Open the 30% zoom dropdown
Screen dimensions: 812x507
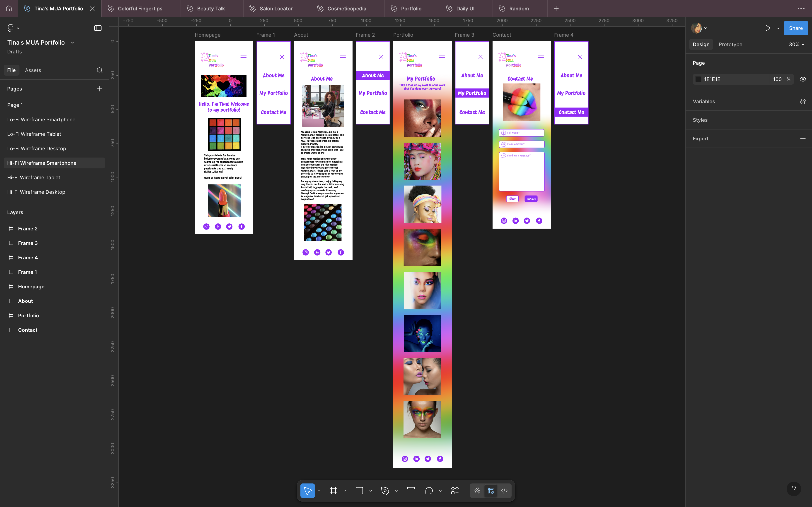797,44
